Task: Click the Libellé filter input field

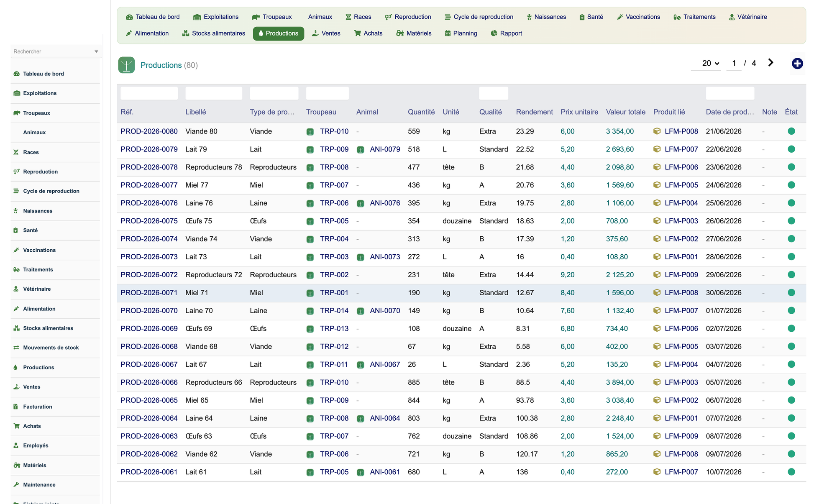Action: point(214,93)
